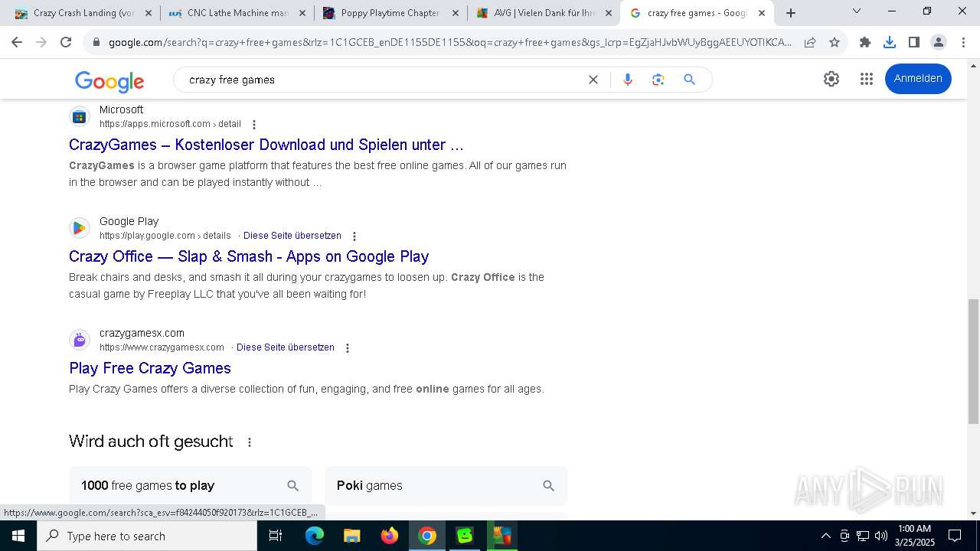The image size is (980, 551).
Task: Click the Microsoft result favicon
Action: tap(80, 116)
